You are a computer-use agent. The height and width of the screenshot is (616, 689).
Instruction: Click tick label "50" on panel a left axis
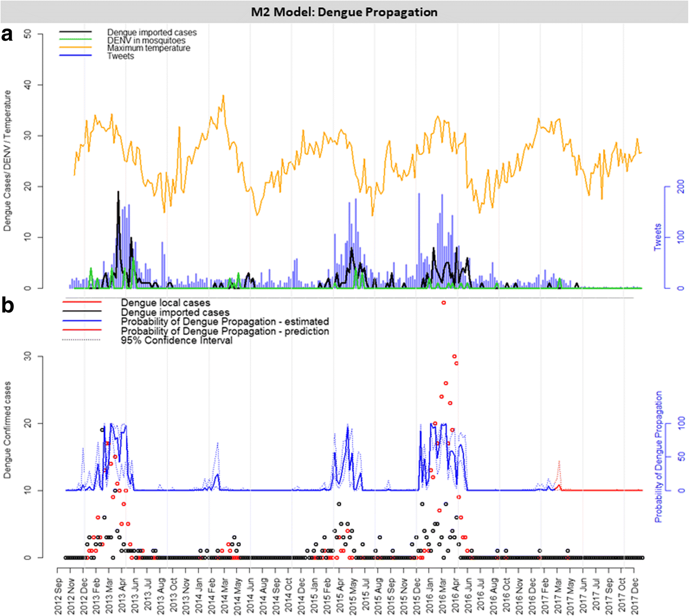[x=27, y=34]
